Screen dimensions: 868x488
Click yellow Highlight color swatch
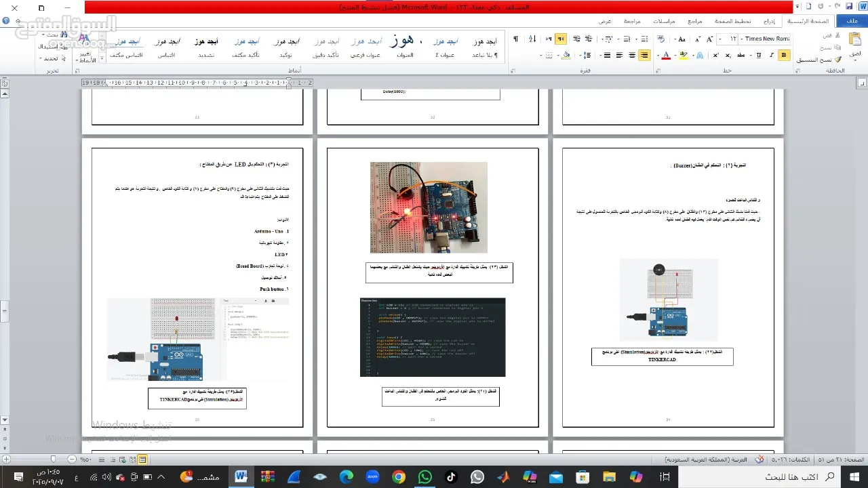pyautogui.click(x=683, y=55)
